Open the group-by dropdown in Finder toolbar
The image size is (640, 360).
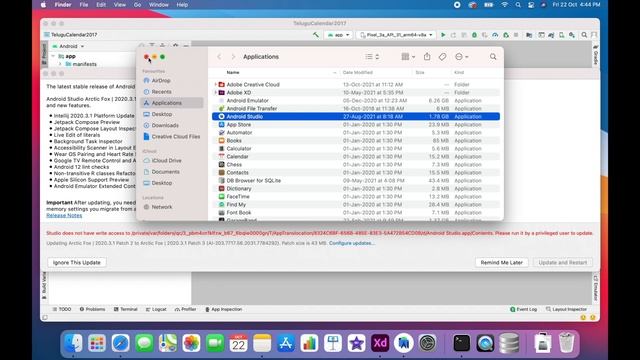[408, 57]
